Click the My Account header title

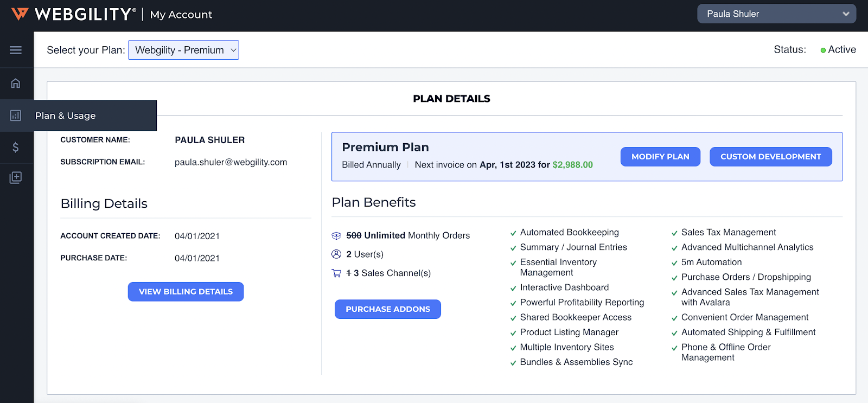point(181,15)
